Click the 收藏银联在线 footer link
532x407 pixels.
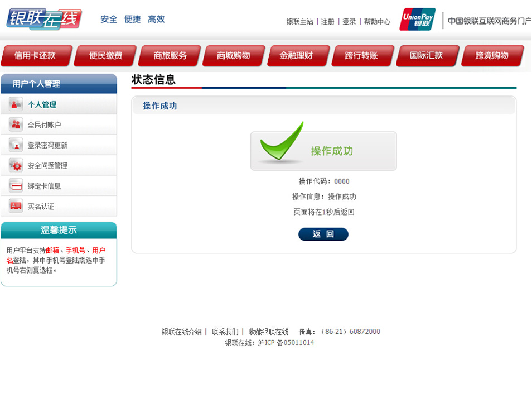click(268, 332)
